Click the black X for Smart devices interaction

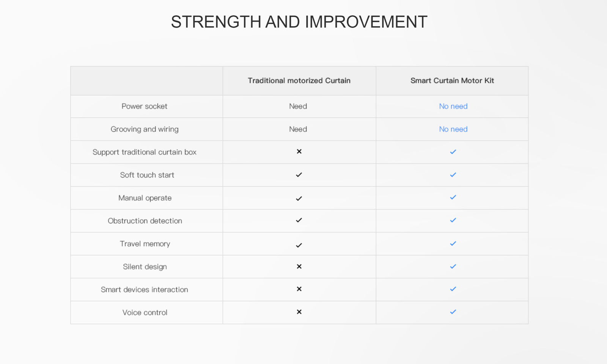pyautogui.click(x=299, y=289)
